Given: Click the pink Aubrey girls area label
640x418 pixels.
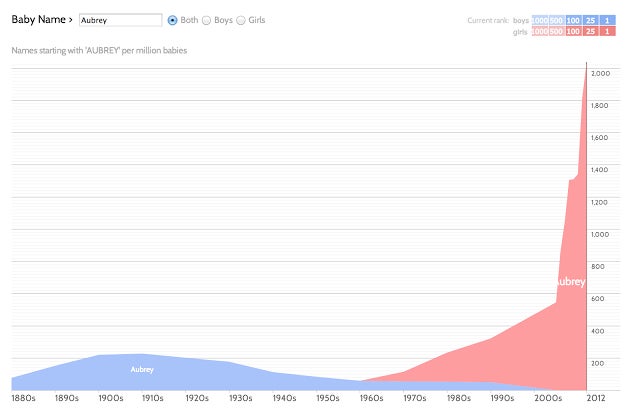Looking at the screenshot, I should (571, 282).
